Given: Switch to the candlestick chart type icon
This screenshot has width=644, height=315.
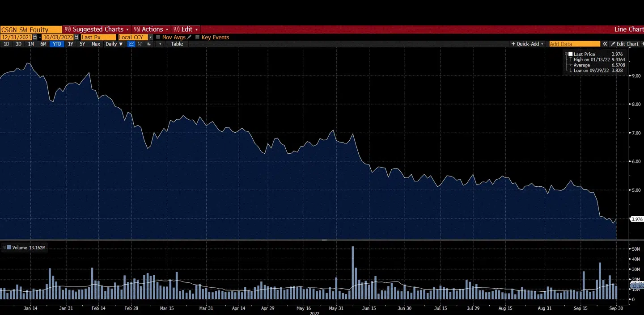Looking at the screenshot, I should (x=148, y=44).
